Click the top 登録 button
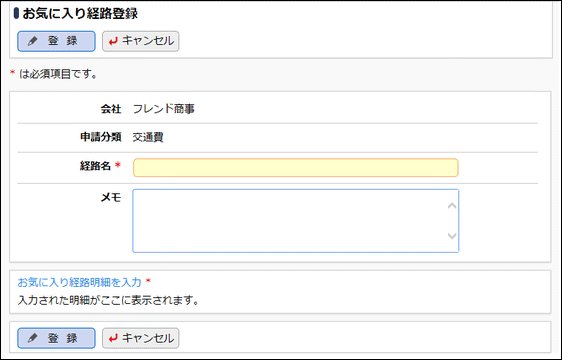 click(x=56, y=41)
